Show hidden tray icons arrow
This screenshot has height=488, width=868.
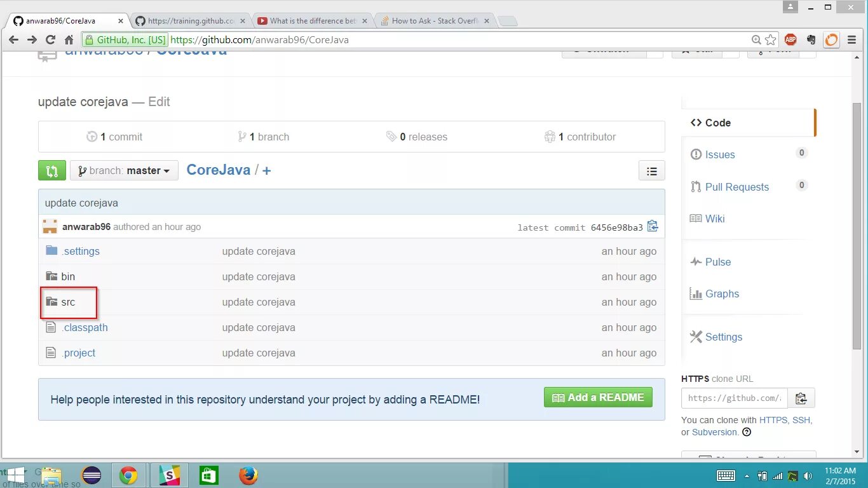click(x=747, y=475)
